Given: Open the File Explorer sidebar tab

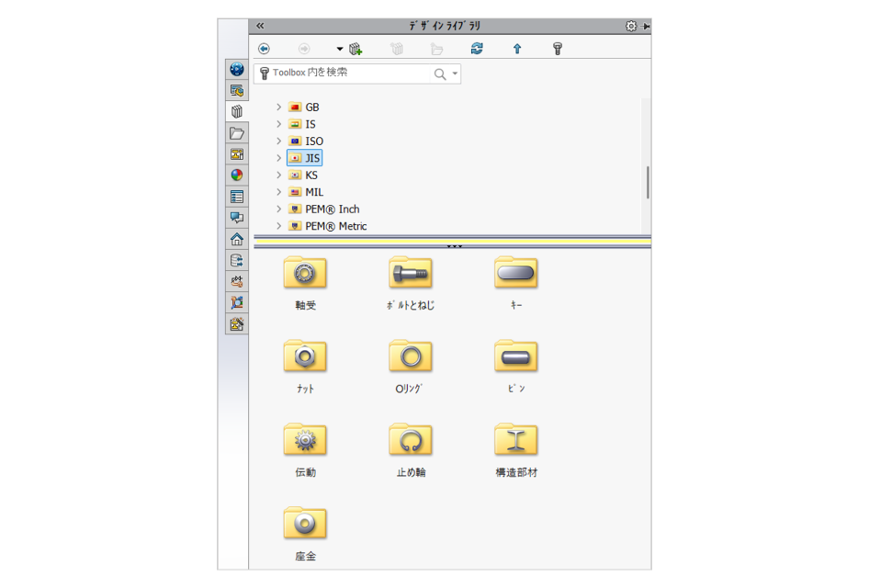Looking at the screenshot, I should click(237, 133).
